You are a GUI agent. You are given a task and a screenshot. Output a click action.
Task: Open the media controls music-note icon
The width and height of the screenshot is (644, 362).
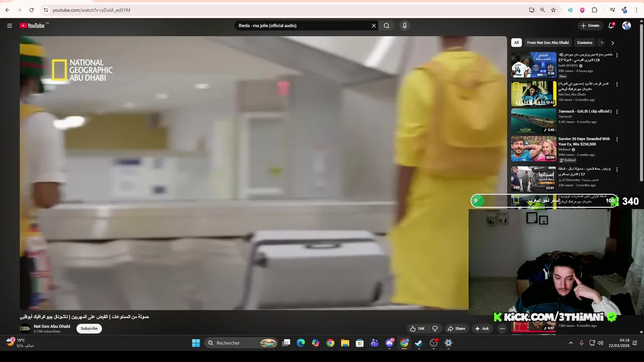click(x=612, y=10)
